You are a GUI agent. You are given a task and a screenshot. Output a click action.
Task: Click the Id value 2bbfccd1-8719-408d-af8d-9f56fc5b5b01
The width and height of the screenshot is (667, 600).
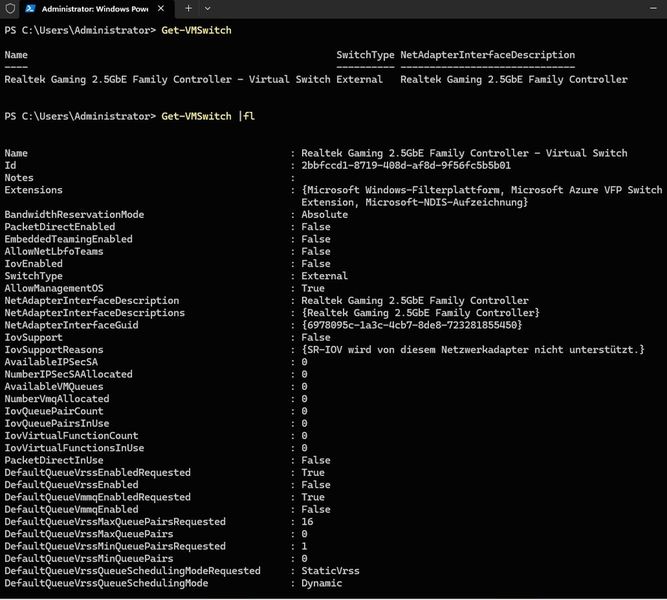pyautogui.click(x=406, y=166)
